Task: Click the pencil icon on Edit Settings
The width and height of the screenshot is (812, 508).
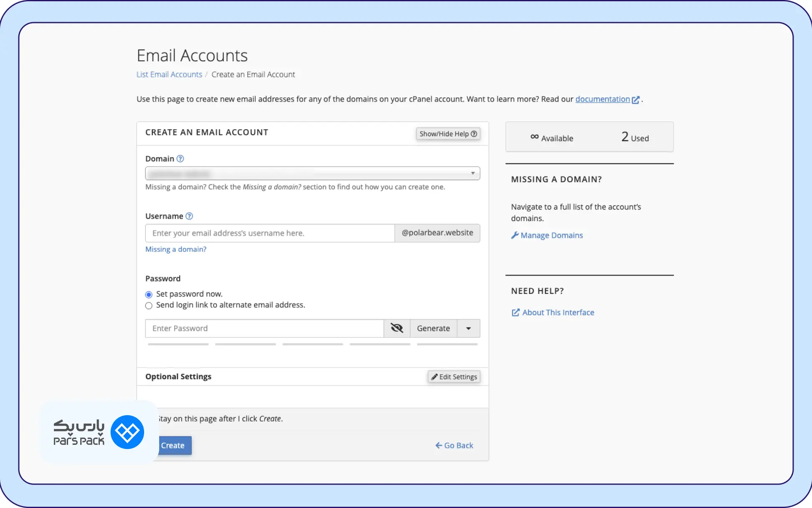Action: 434,377
